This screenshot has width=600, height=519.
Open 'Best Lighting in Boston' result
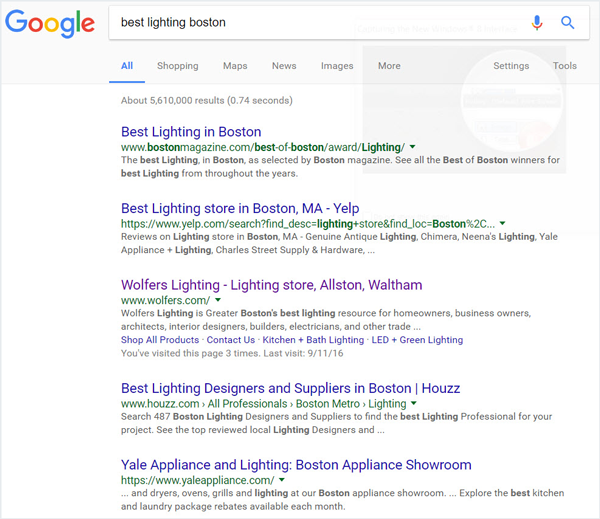(191, 132)
